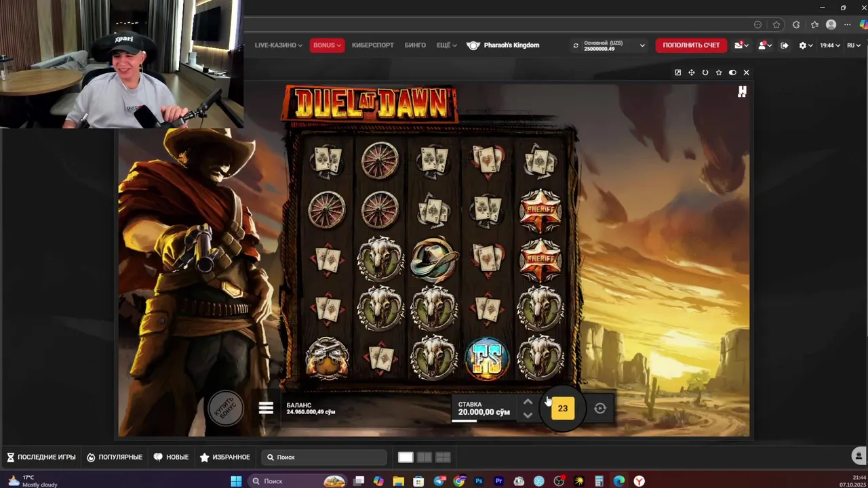The image size is (868, 488).
Task: Click the taskbar Поиск search box
Action: tap(296, 481)
